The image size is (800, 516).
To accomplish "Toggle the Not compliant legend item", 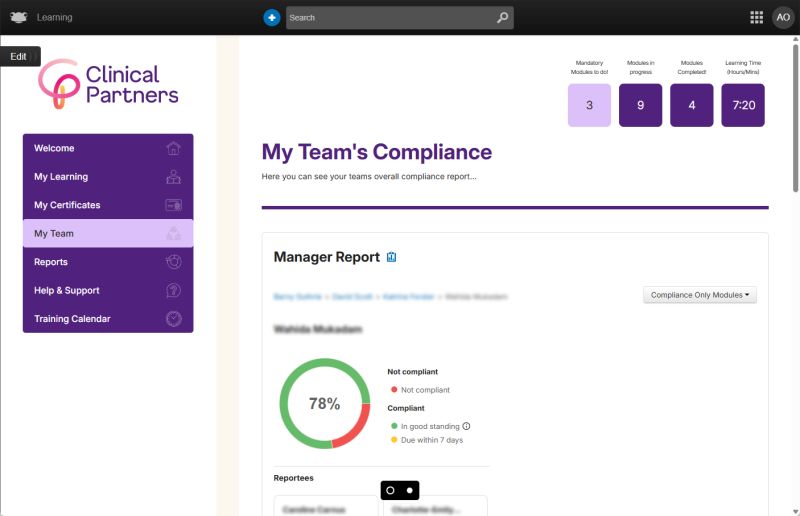I will coord(420,390).
